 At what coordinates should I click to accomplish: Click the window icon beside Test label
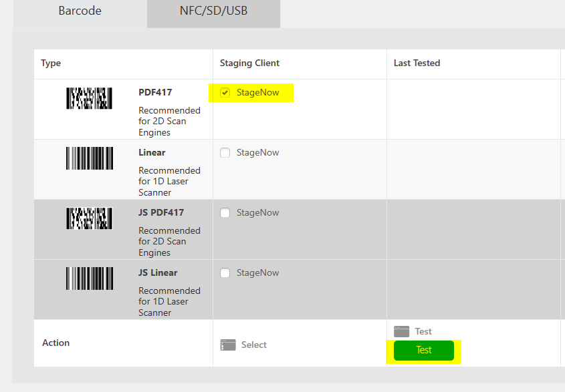pyautogui.click(x=401, y=331)
